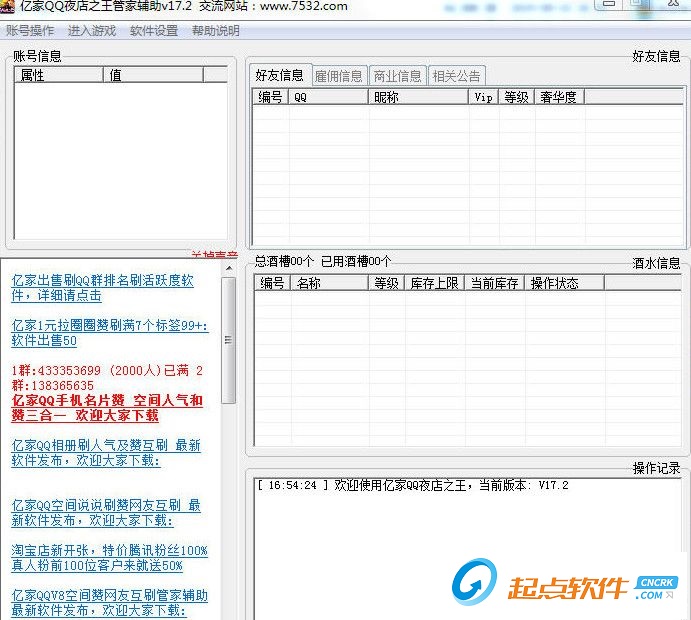
Task: Sort friend list by 昵称 column
Action: click(418, 97)
